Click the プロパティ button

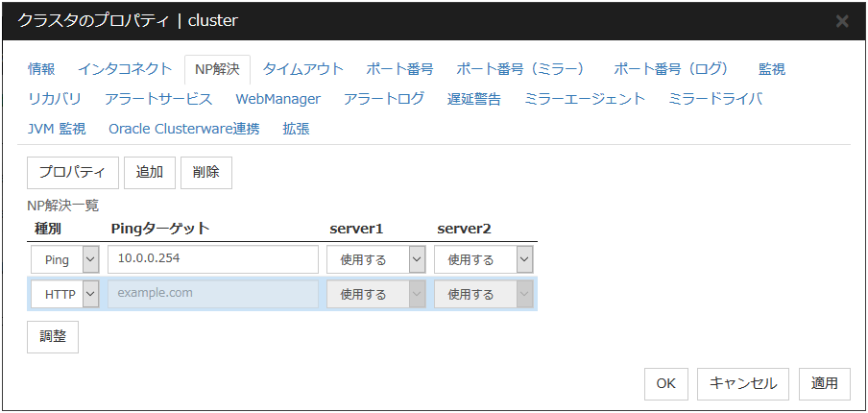72,173
